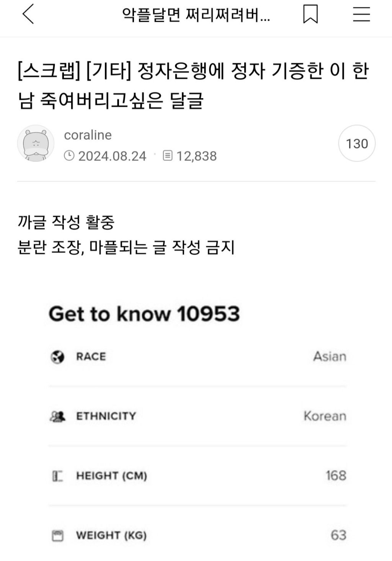
Task: Open the 130 comments bubble
Action: click(x=357, y=143)
